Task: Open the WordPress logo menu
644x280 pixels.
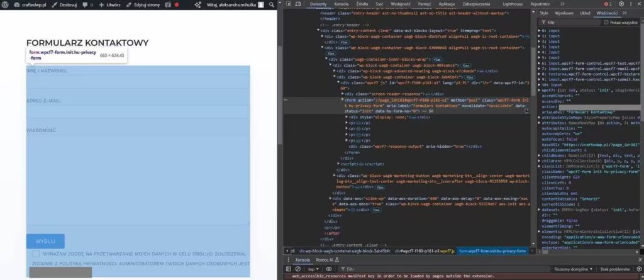Action: (5, 4)
